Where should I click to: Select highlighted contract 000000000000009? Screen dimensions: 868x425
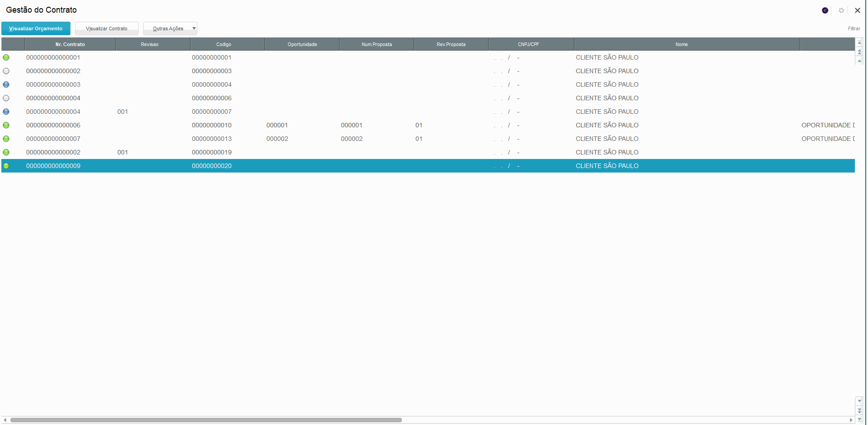53,166
